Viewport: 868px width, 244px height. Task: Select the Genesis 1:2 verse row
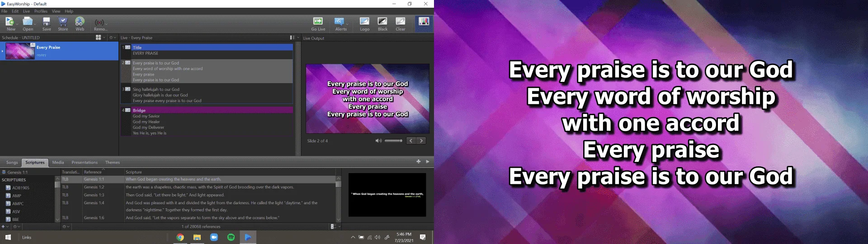198,187
